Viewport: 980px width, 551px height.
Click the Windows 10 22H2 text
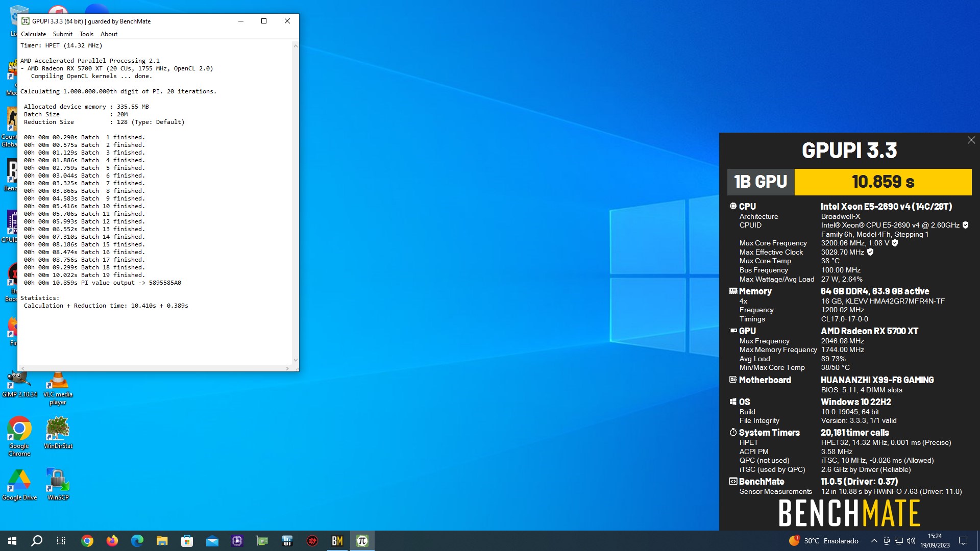(856, 402)
